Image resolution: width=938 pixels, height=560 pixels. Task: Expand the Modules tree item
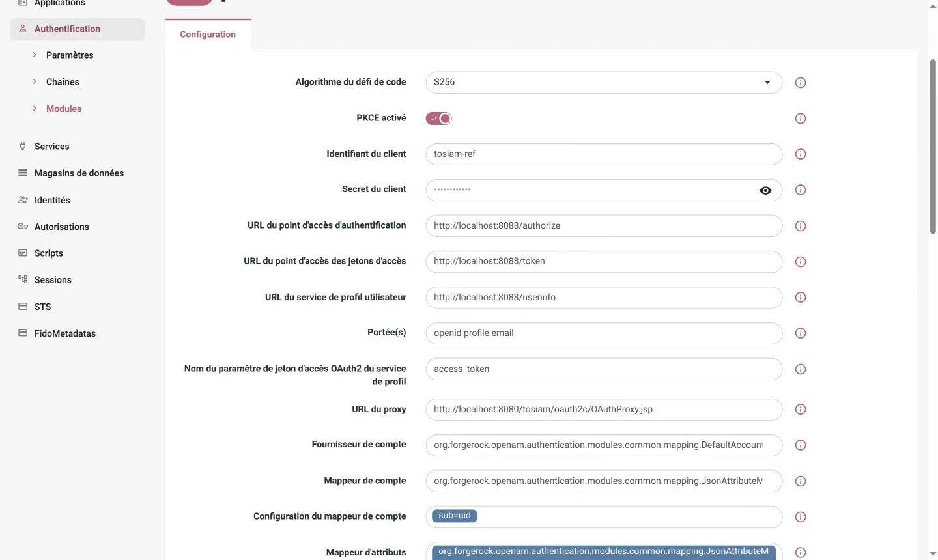tap(35, 109)
